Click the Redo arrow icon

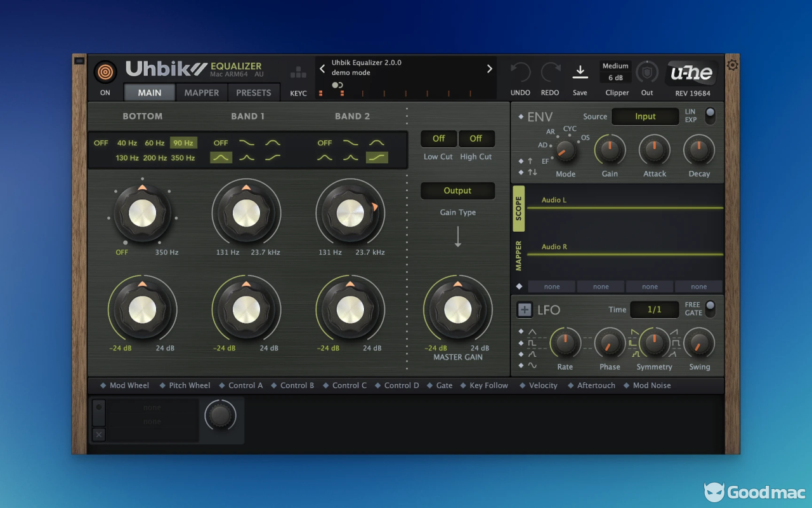click(550, 72)
